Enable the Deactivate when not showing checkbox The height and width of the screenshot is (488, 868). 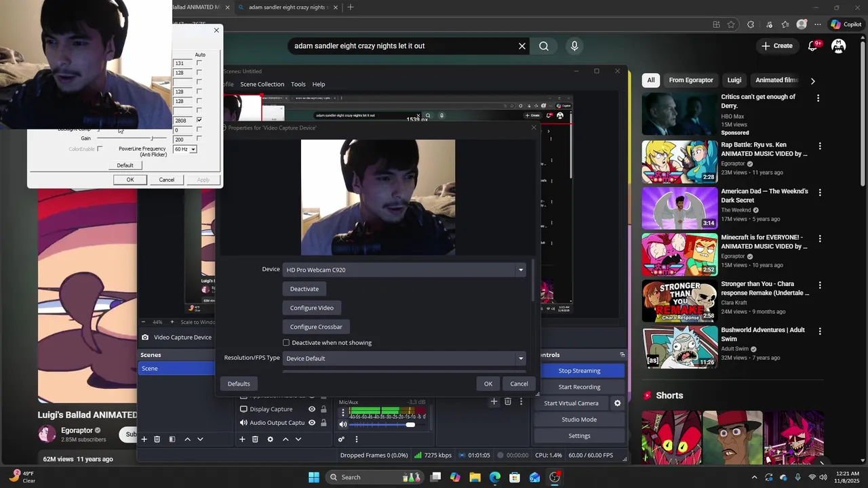[286, 343]
